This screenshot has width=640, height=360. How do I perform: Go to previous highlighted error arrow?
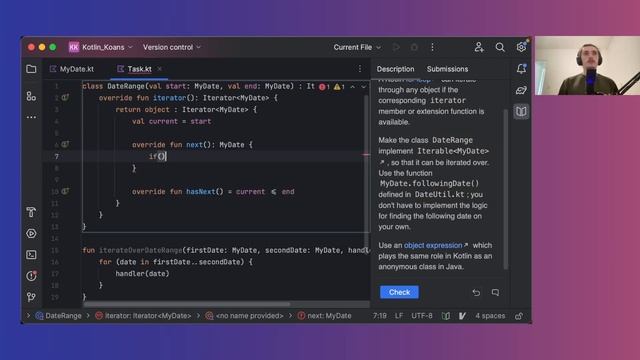tap(353, 87)
